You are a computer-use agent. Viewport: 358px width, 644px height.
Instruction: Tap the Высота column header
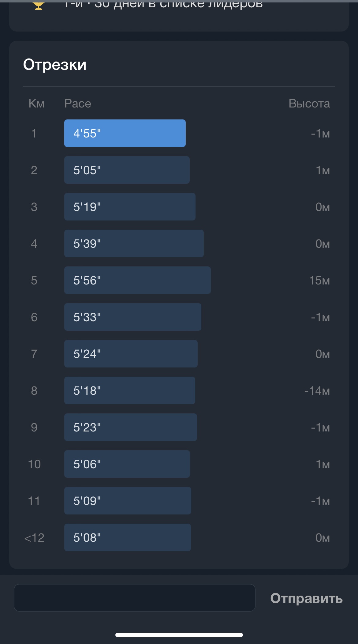(309, 104)
